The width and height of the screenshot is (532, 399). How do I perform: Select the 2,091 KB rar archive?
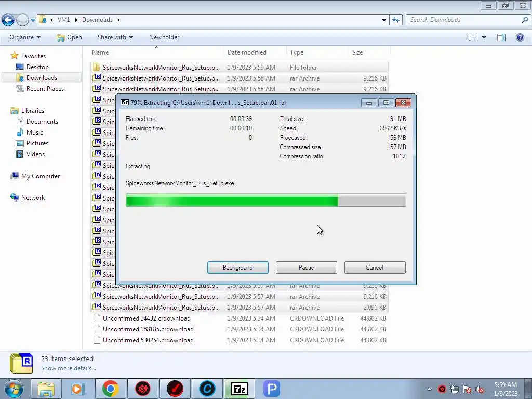coord(239,308)
